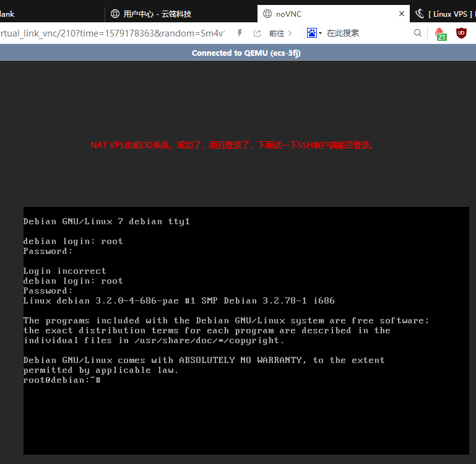This screenshot has height=464, width=476.
Task: Click the magnifier search icon
Action: [418, 33]
